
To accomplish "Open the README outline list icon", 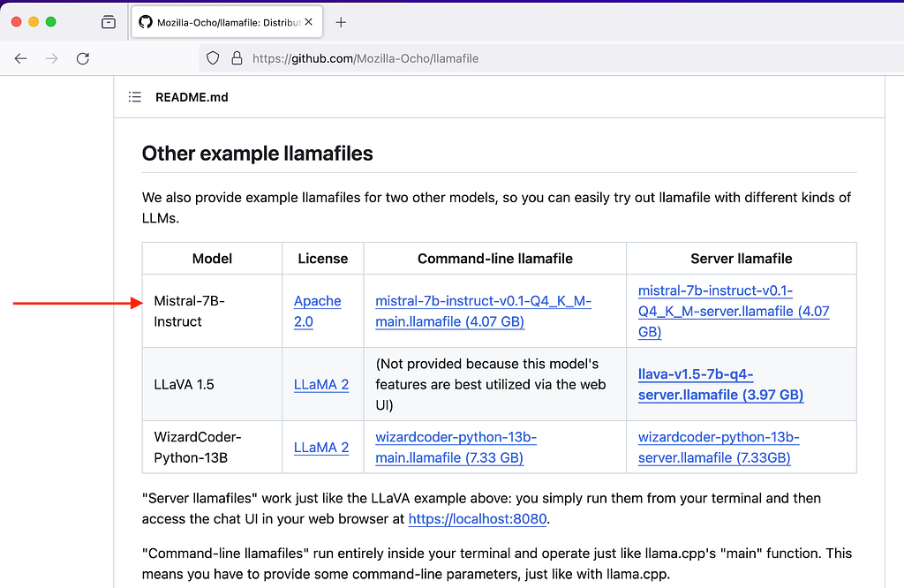I will (134, 97).
